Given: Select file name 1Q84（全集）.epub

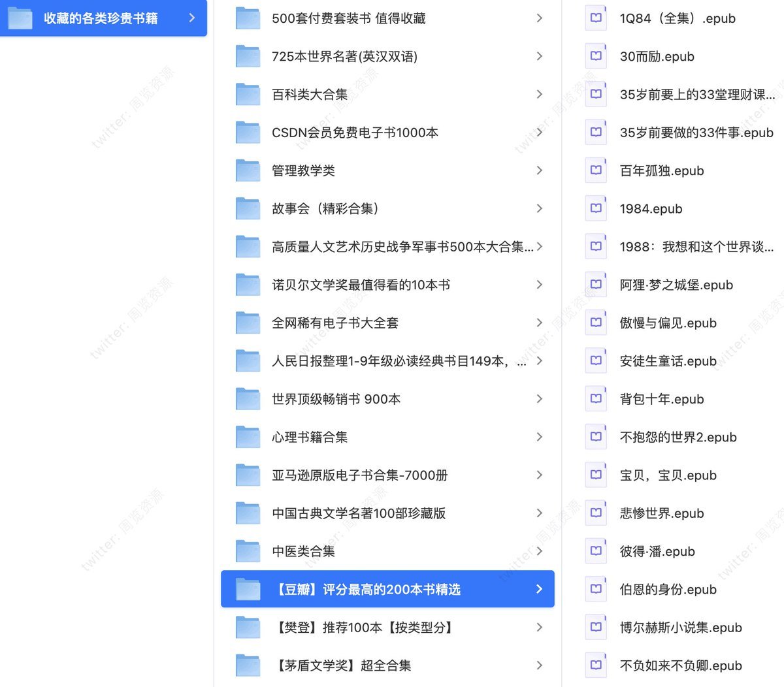Looking at the screenshot, I should click(x=678, y=18).
